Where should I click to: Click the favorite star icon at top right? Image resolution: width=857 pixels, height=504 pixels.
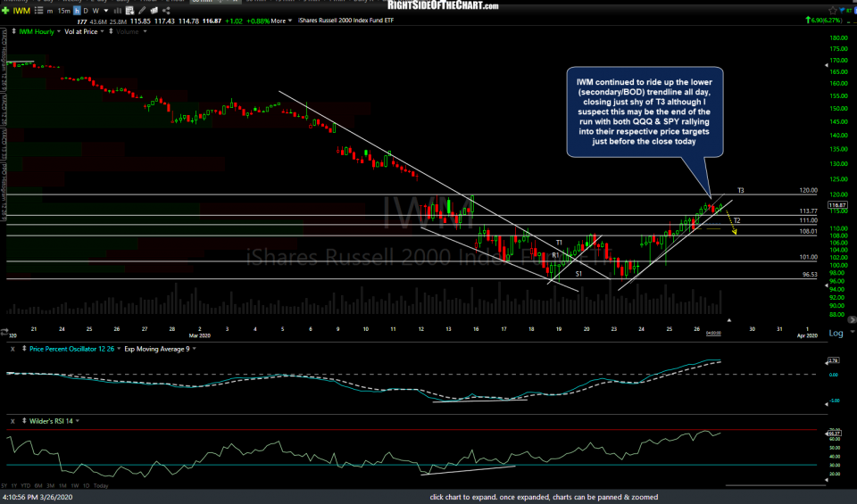click(x=832, y=11)
